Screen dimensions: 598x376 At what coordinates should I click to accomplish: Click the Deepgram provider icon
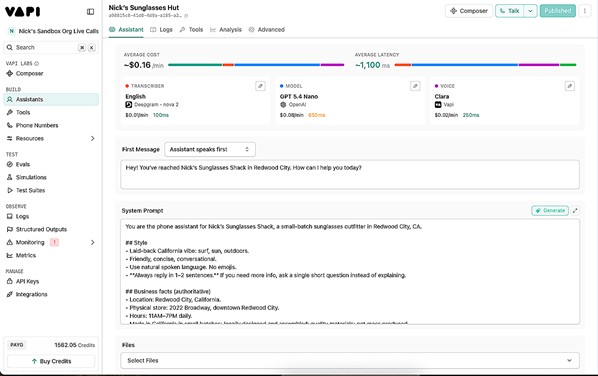129,104
